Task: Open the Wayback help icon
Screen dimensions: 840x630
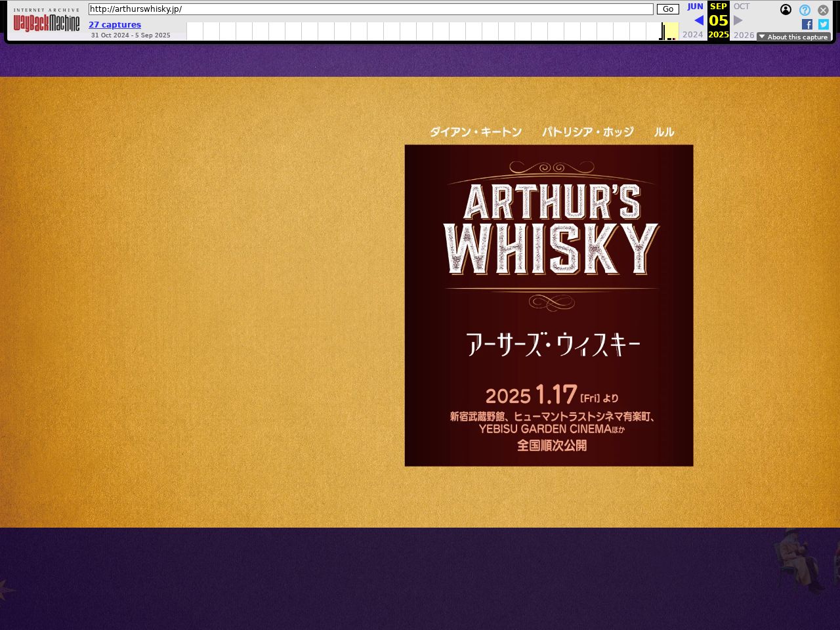Action: tap(805, 10)
